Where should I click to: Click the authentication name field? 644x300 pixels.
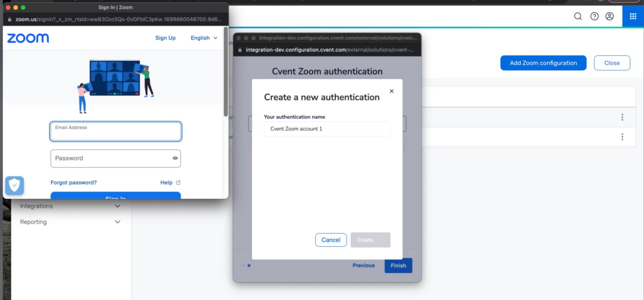click(327, 129)
